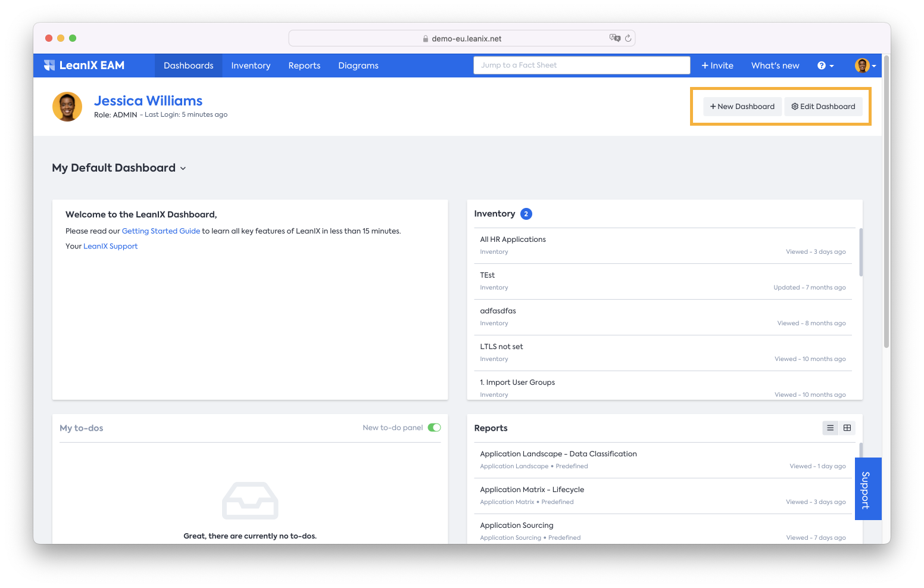
Task: Click the translate icon in address bar
Action: click(x=615, y=38)
